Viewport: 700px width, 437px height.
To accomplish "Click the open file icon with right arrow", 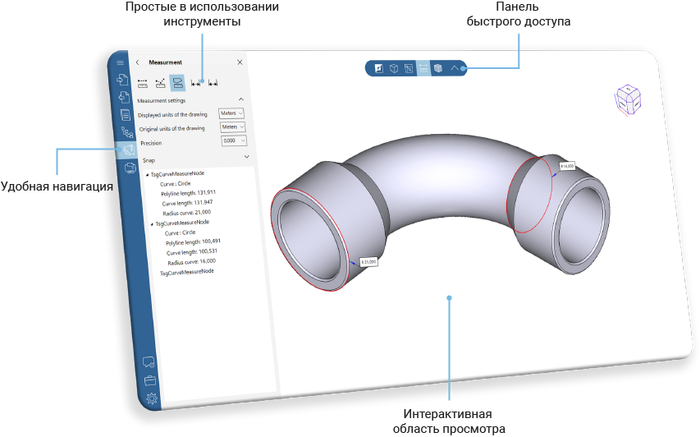I will point(122,79).
